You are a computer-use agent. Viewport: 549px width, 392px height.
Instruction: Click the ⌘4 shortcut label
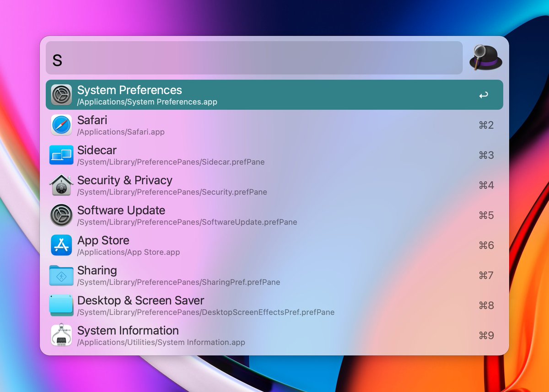click(x=486, y=185)
